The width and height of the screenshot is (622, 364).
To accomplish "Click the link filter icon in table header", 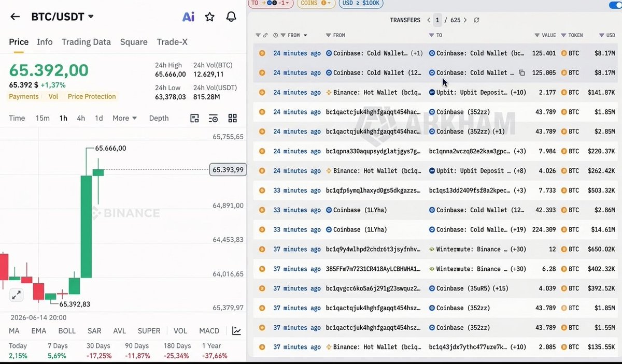I will click(x=265, y=35).
